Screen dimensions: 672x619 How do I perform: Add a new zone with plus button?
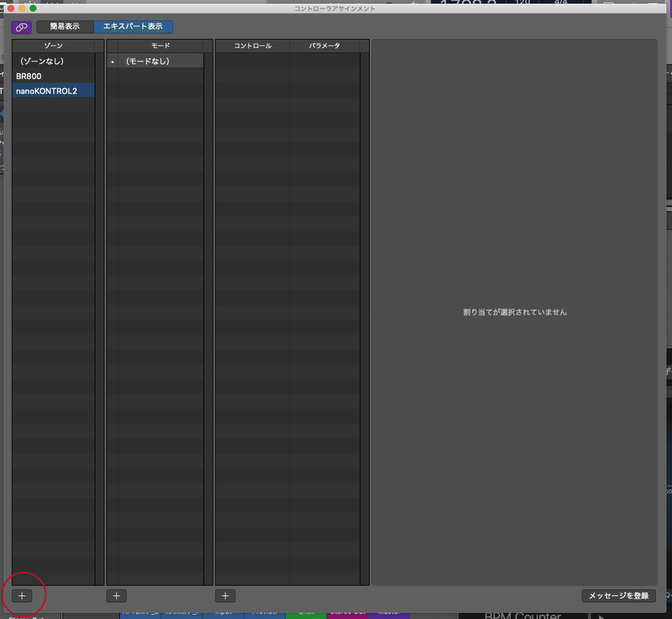point(22,596)
